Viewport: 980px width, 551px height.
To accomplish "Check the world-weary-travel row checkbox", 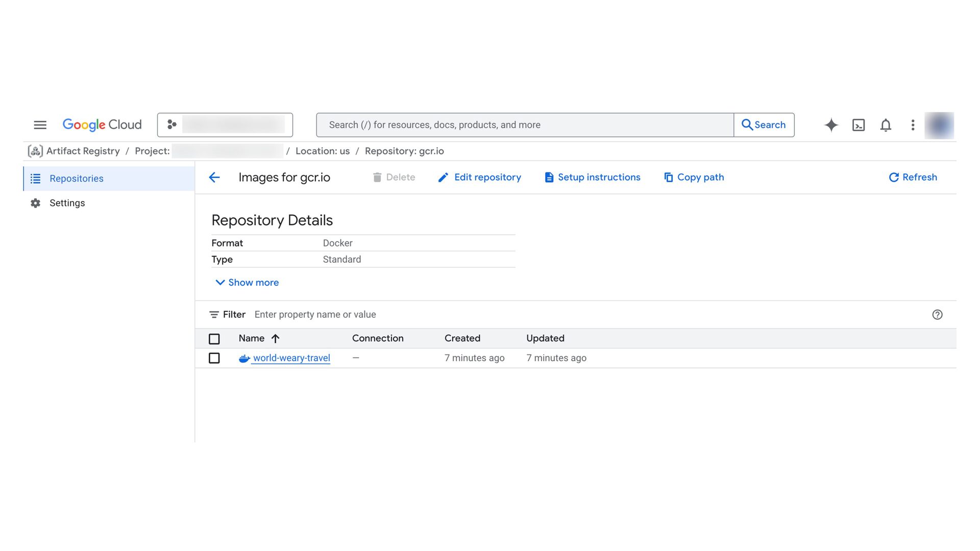I will coord(214,358).
